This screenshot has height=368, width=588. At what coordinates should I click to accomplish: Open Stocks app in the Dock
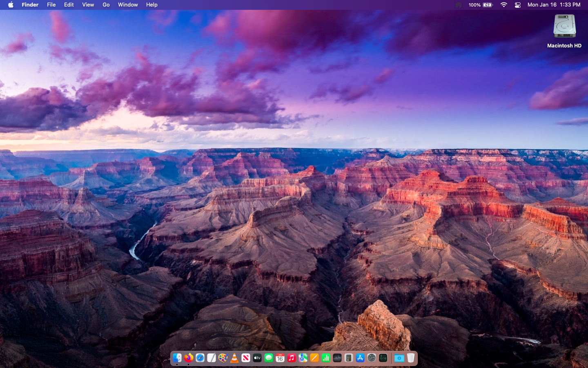[x=337, y=358]
